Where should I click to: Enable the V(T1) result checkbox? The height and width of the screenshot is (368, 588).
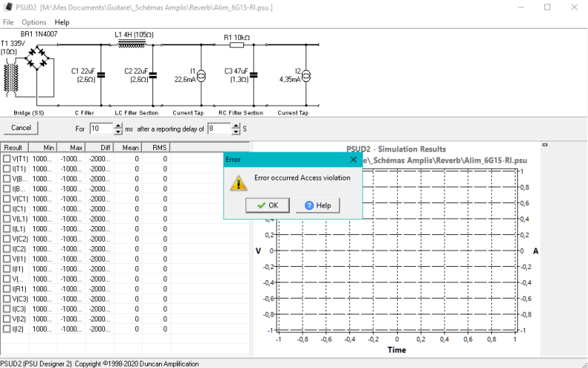pos(7,159)
